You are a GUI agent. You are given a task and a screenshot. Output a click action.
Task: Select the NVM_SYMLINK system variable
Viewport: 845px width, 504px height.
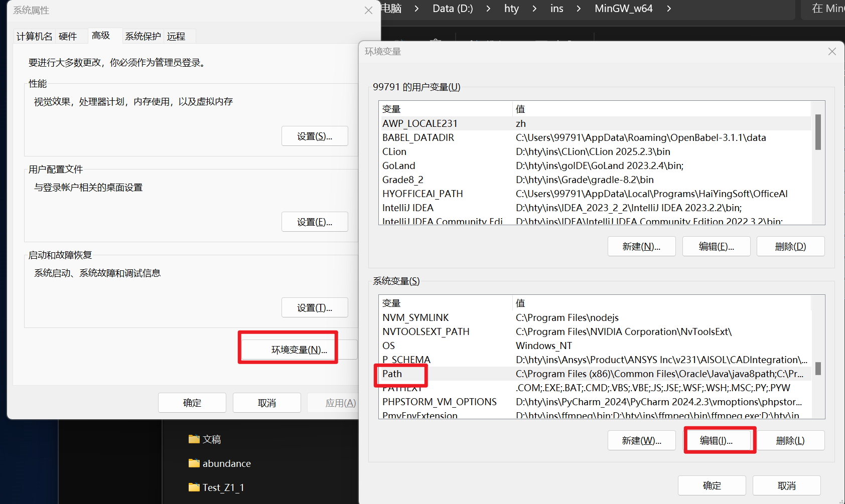[x=595, y=317]
